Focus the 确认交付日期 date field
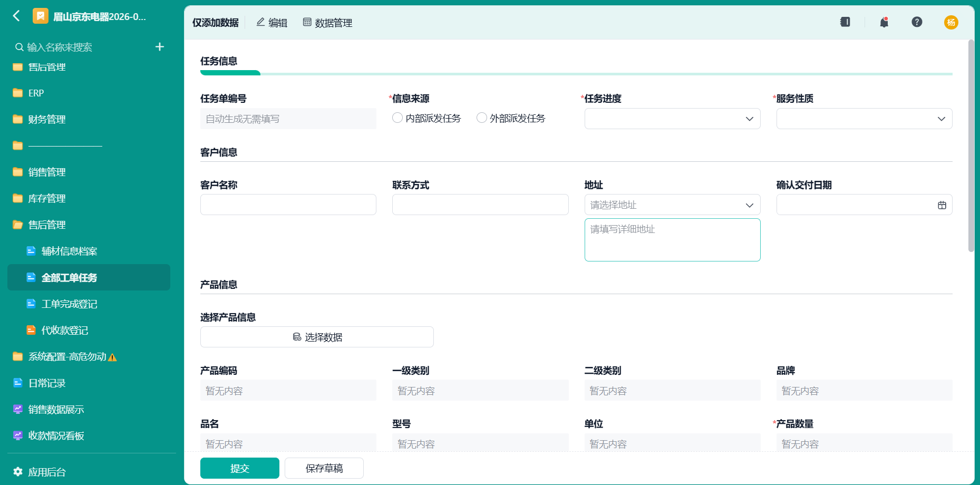This screenshot has height=485, width=980. point(864,205)
